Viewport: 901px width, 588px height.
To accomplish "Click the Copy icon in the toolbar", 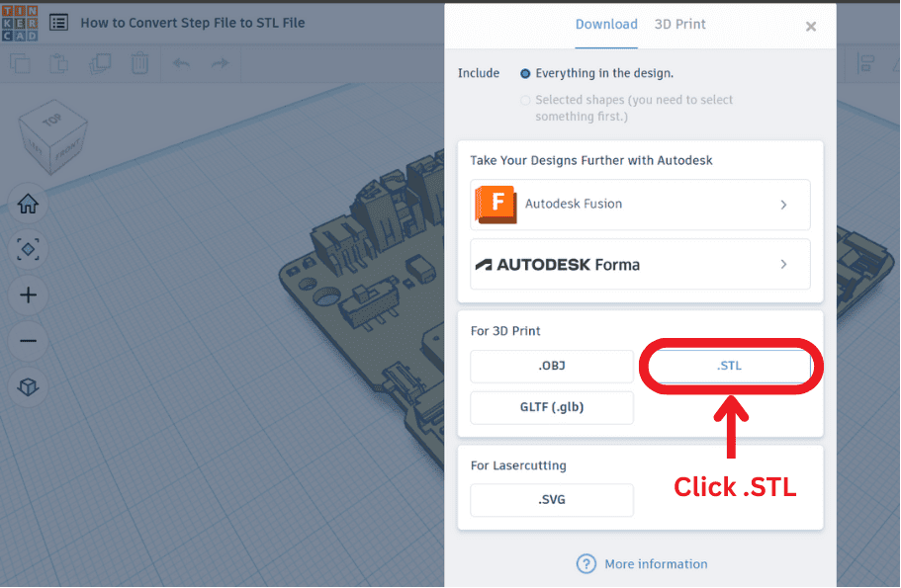I will tap(20, 62).
